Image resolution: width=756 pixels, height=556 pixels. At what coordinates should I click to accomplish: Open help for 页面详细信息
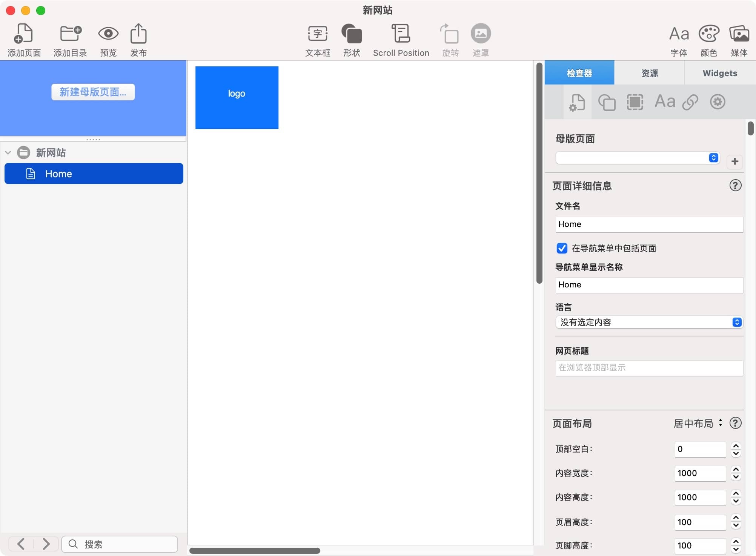[735, 186]
